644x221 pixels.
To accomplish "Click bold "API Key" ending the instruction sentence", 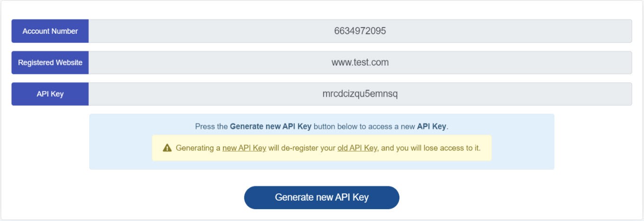I will click(431, 127).
